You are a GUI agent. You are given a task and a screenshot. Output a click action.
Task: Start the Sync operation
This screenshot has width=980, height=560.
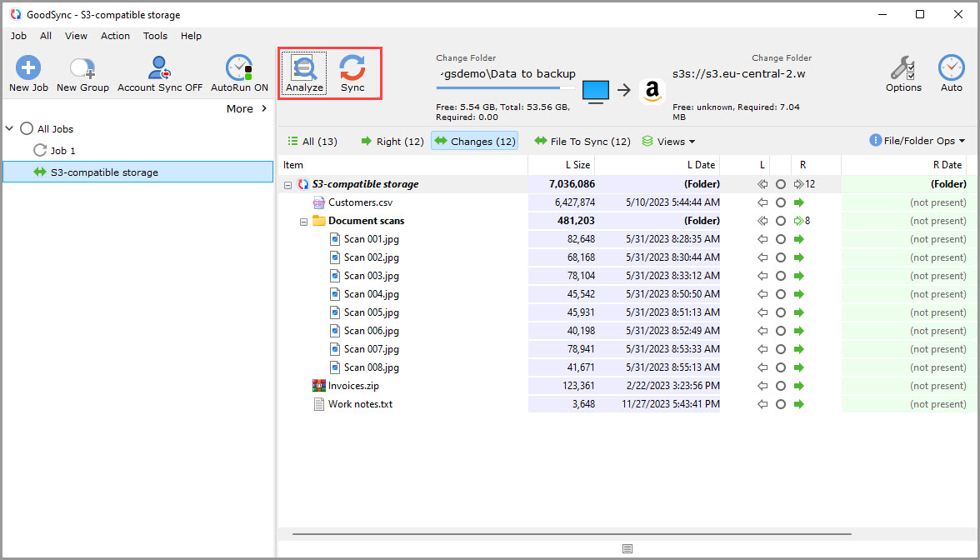(x=352, y=73)
